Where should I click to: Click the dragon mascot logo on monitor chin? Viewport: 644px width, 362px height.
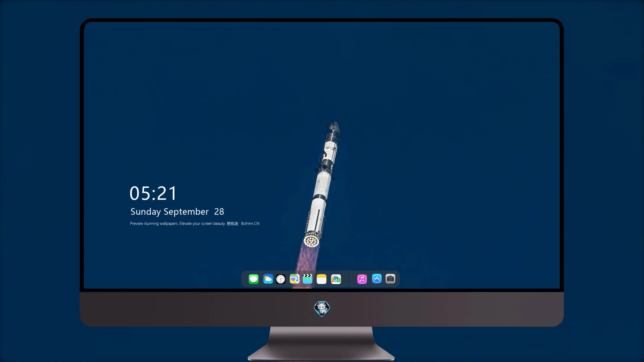[322, 309]
